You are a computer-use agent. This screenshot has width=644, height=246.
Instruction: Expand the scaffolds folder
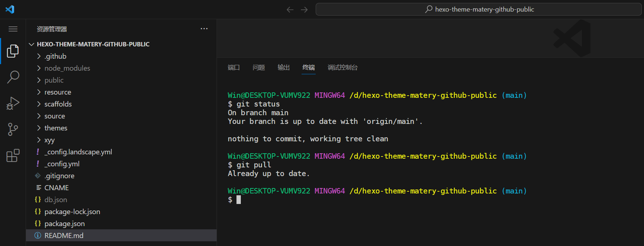coord(39,104)
